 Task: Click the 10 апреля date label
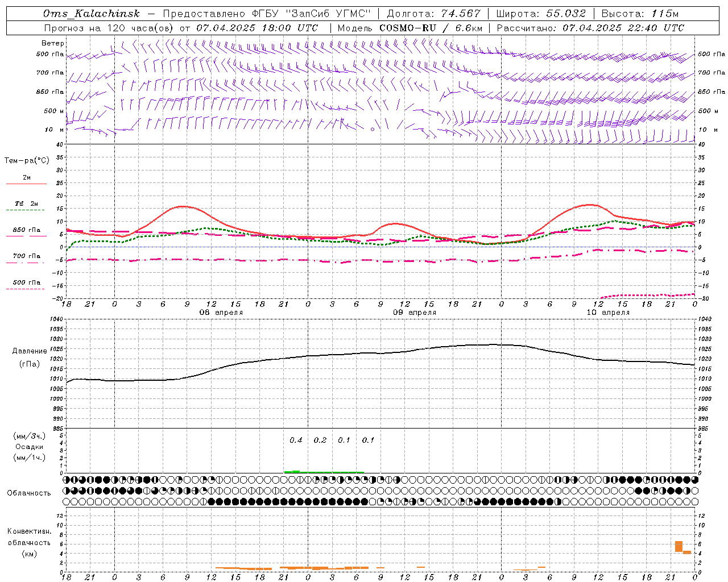[x=608, y=313]
